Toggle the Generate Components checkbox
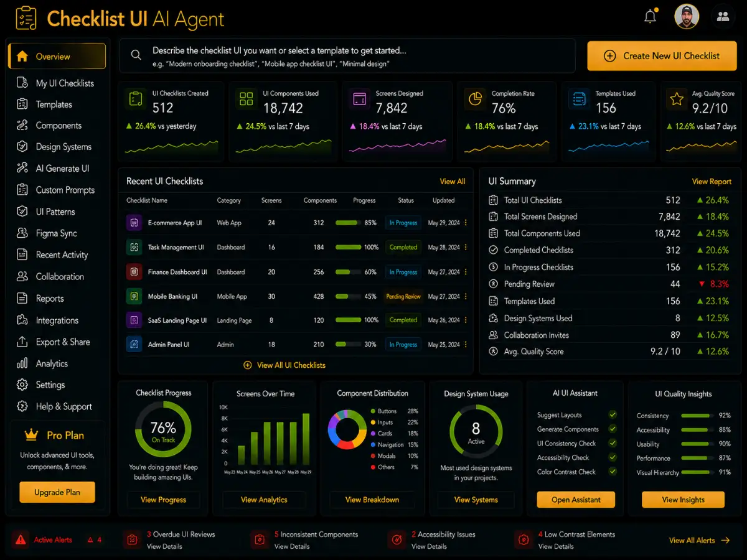Screen dimensions: 747x560 pos(613,429)
